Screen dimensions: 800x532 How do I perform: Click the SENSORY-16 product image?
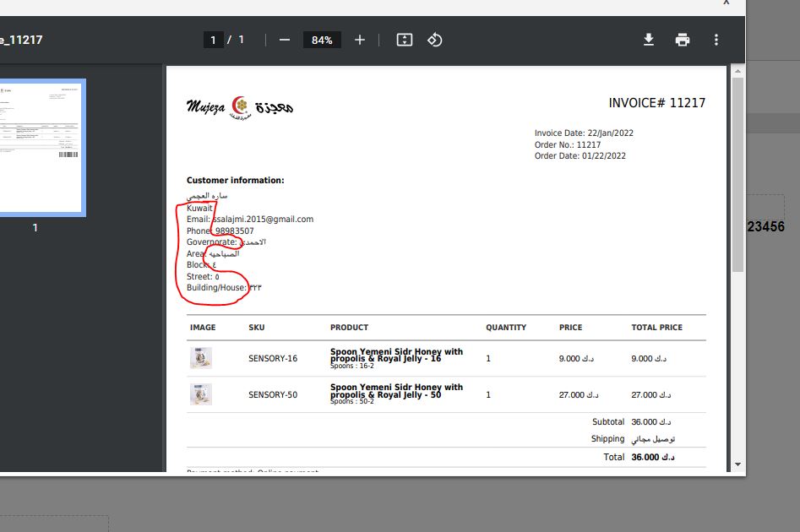pos(201,358)
